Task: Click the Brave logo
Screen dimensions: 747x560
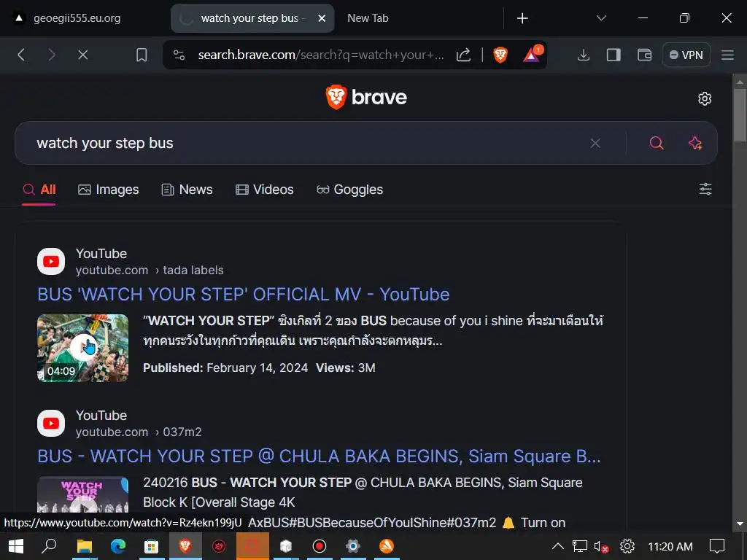Action: 366,97
